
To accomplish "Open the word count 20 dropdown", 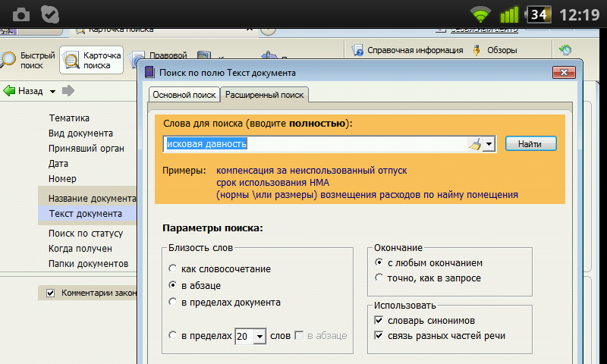I will coord(259,336).
